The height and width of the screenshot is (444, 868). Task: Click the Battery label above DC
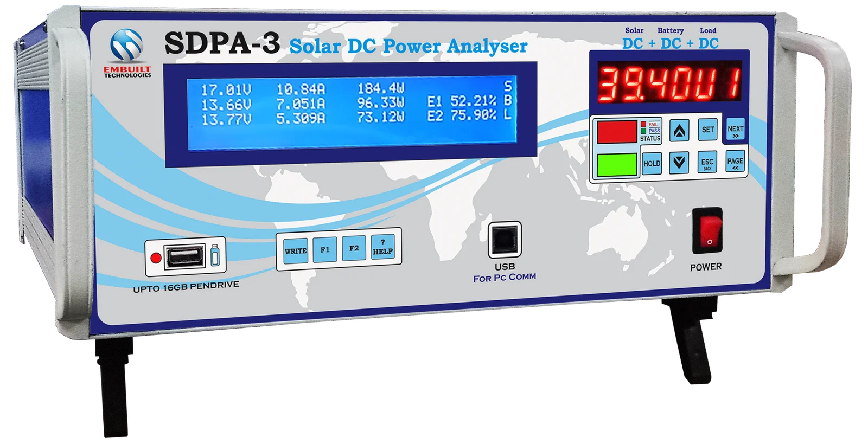pyautogui.click(x=671, y=31)
